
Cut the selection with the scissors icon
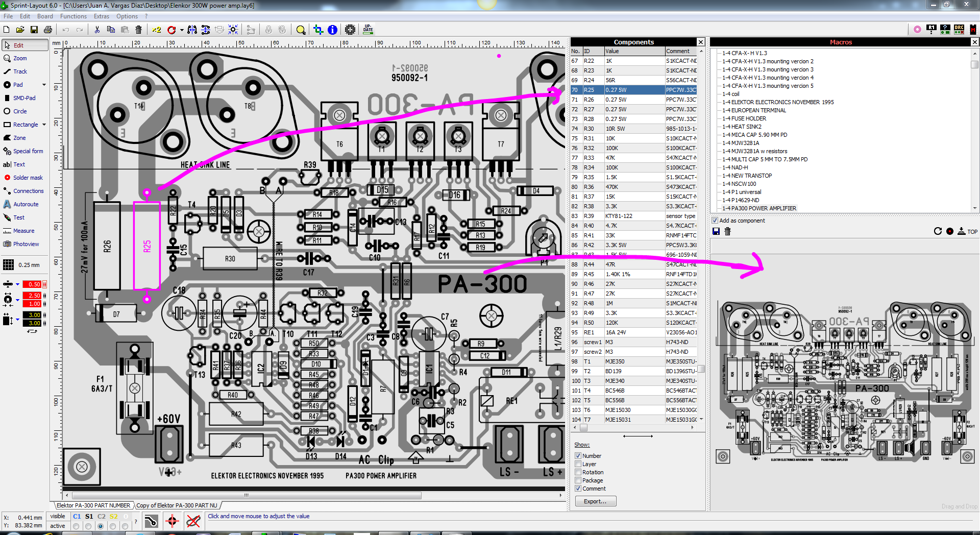(x=97, y=30)
